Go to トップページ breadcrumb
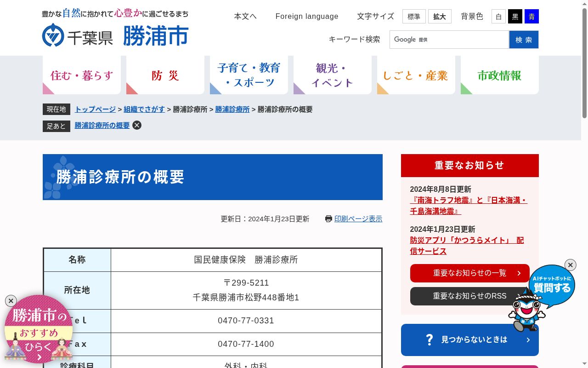Viewport: 588px width, 368px height. (95, 109)
